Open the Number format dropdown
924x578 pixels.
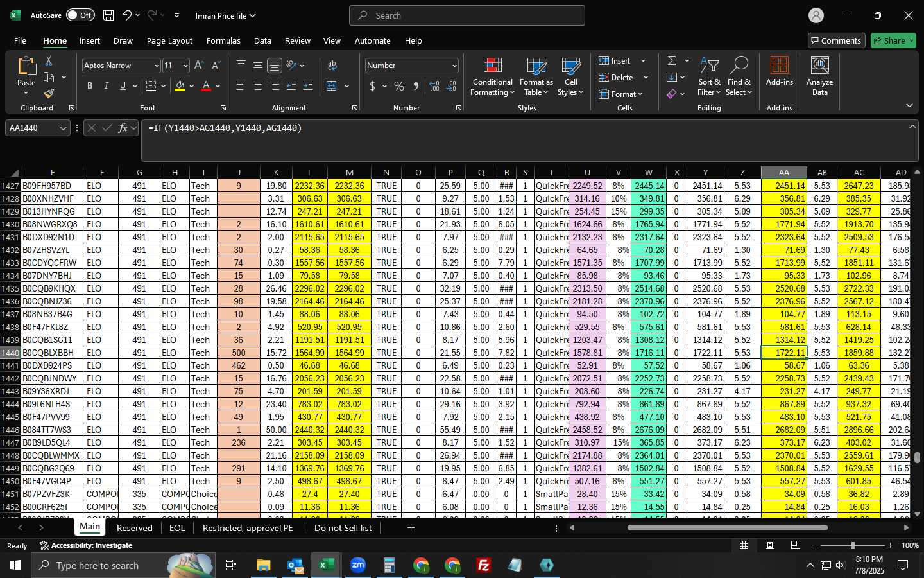(x=454, y=66)
